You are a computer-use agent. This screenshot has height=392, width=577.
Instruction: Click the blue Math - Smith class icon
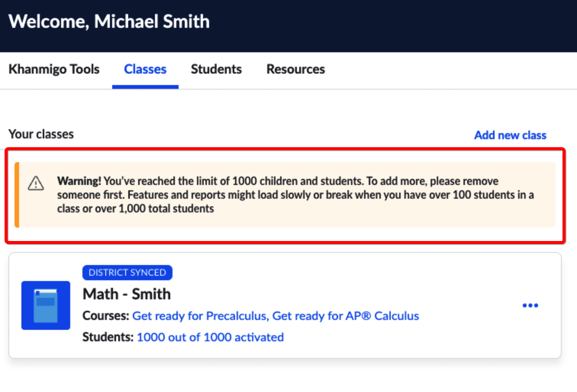[x=46, y=305]
